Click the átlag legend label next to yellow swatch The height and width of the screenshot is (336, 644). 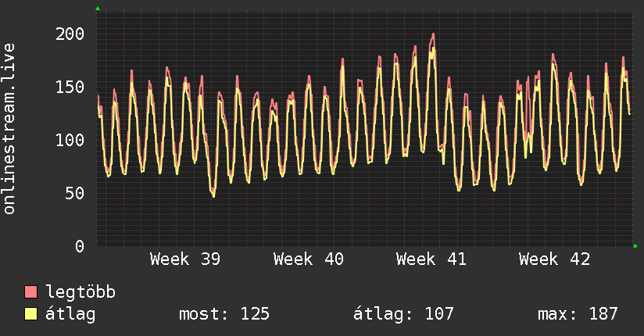pos(70,314)
